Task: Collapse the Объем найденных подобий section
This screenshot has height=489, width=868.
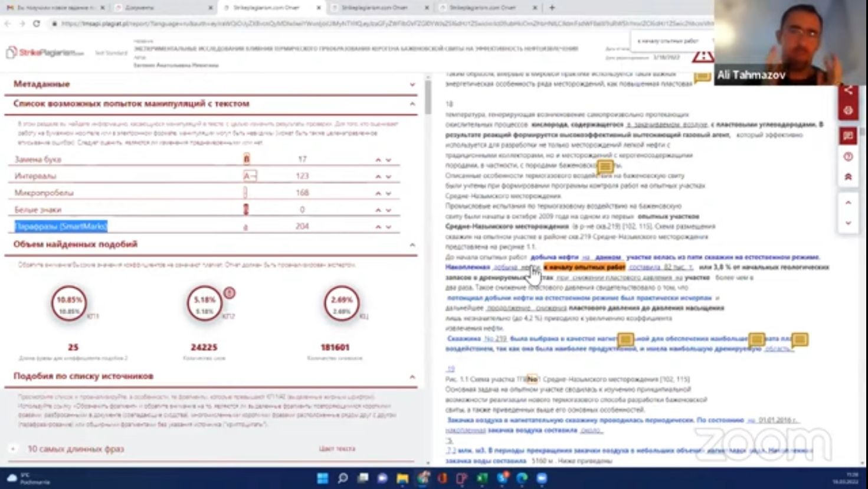Action: click(412, 244)
